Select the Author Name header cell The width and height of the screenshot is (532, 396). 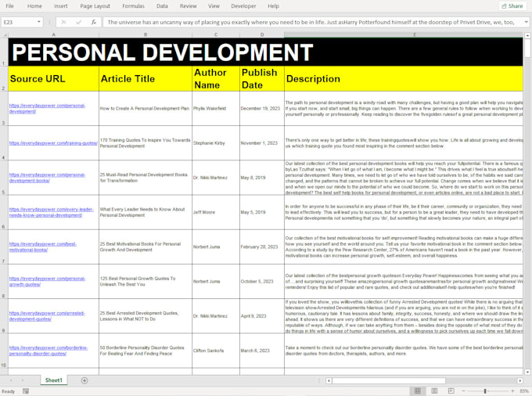[x=215, y=78]
